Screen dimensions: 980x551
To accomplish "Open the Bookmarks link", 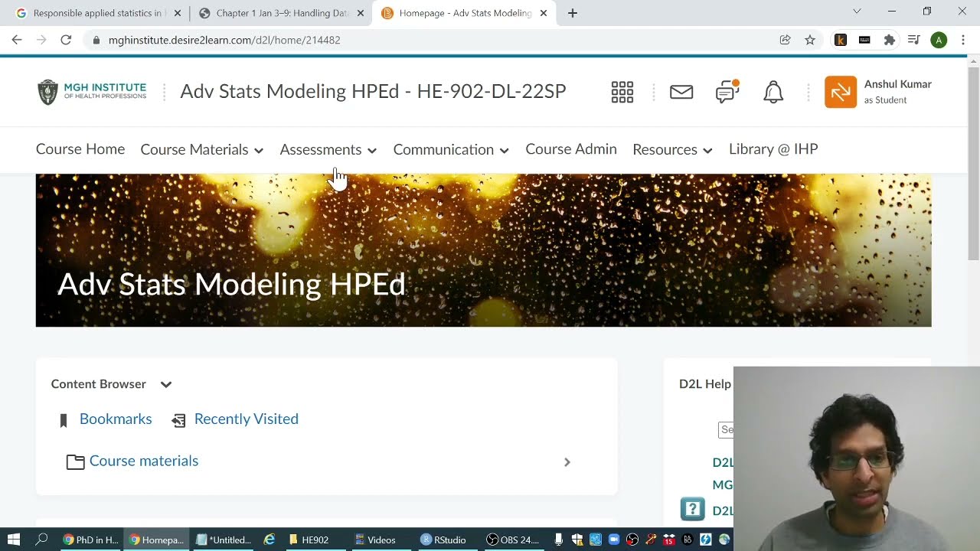I will click(116, 419).
